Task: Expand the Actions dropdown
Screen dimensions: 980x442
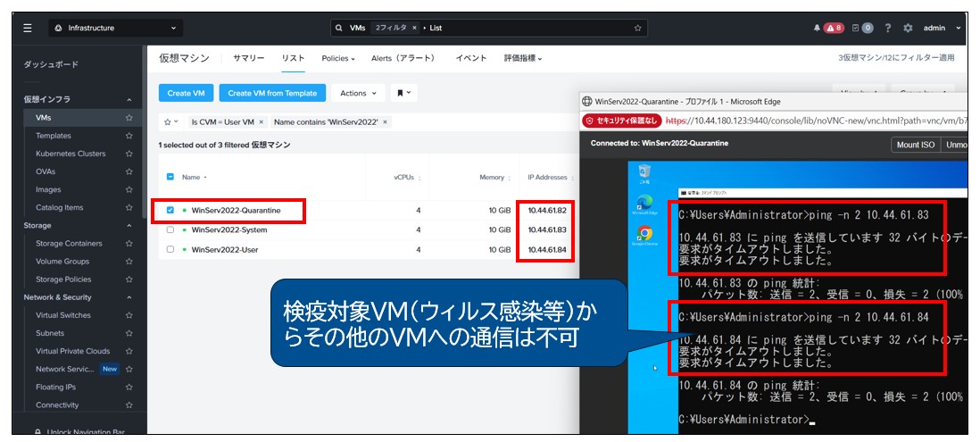Action: 358,93
